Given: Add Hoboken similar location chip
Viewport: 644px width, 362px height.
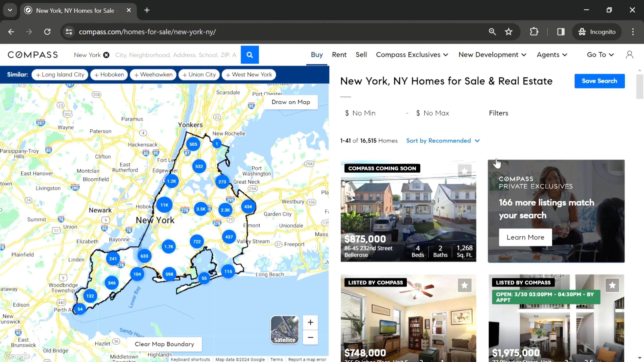Looking at the screenshot, I should (109, 75).
